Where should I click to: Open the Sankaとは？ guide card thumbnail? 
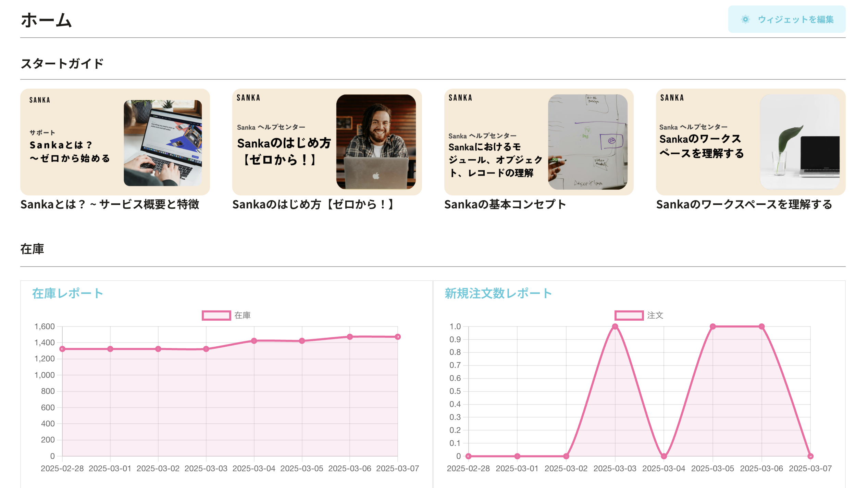tap(115, 142)
